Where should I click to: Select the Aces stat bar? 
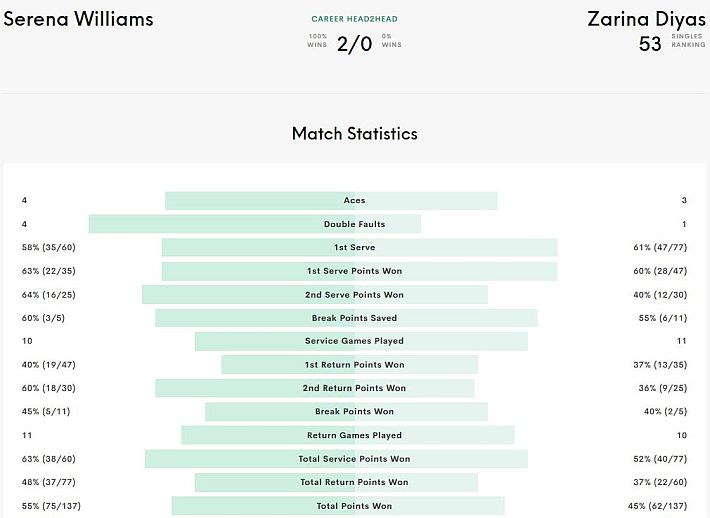pyautogui.click(x=331, y=201)
